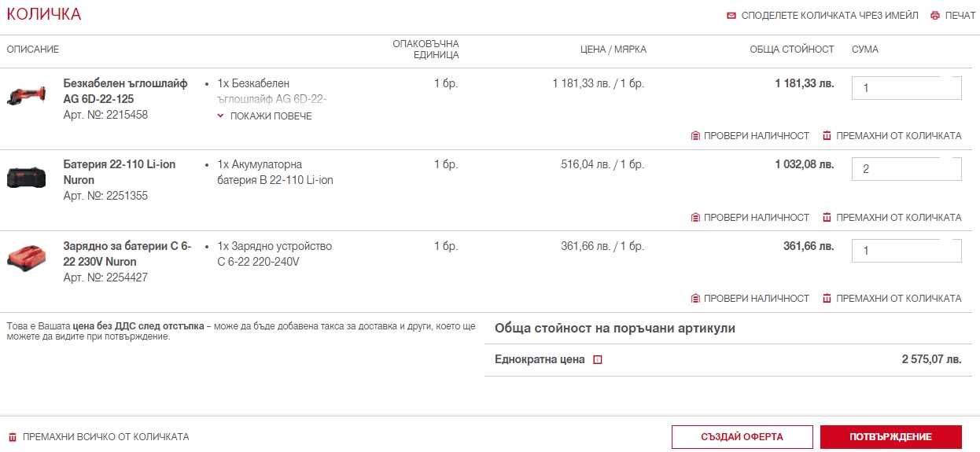
Task: Click trash icon to remove angle grinder
Action: pyautogui.click(x=827, y=136)
